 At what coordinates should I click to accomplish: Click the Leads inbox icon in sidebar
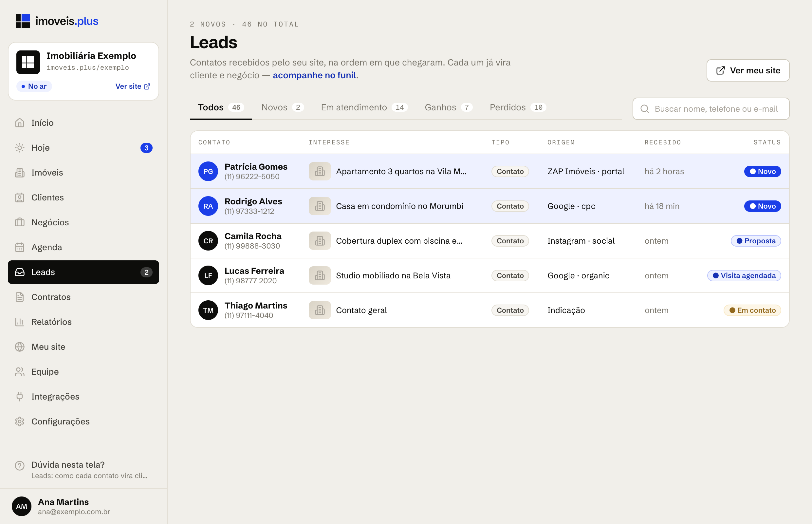point(20,272)
